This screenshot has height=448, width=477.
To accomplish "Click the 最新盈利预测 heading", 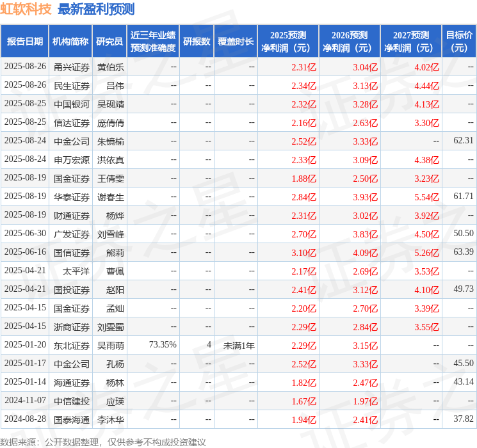I will click(x=96, y=9).
